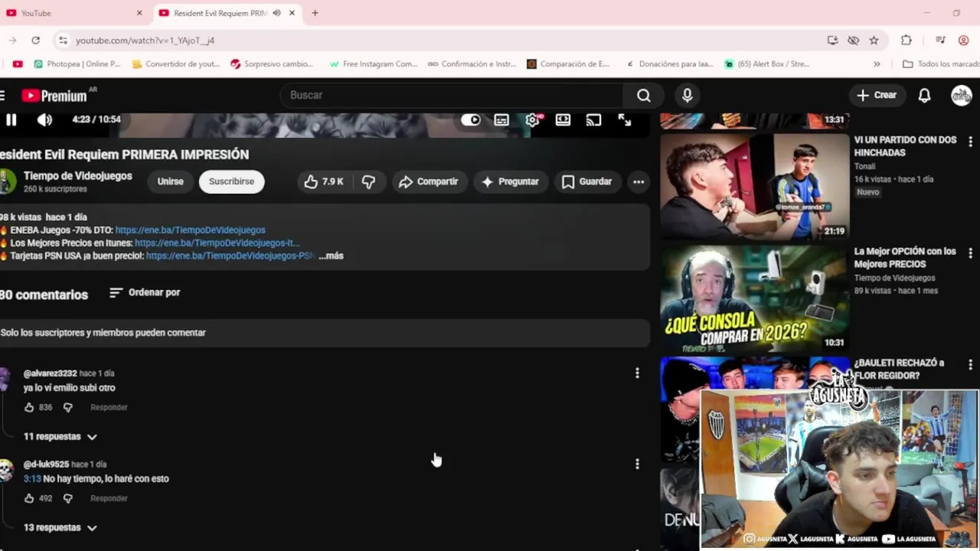Like the video with 7.9 K thumbs up
The width and height of the screenshot is (980, 551).
tap(323, 181)
